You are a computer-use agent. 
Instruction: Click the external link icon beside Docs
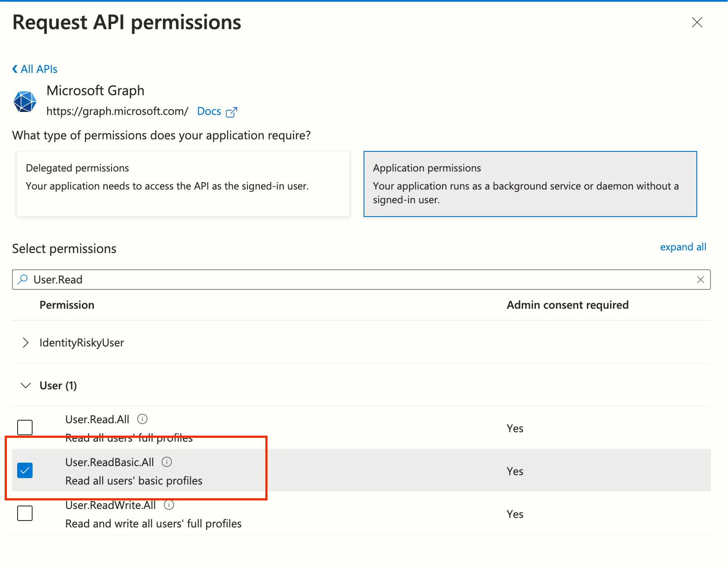232,112
